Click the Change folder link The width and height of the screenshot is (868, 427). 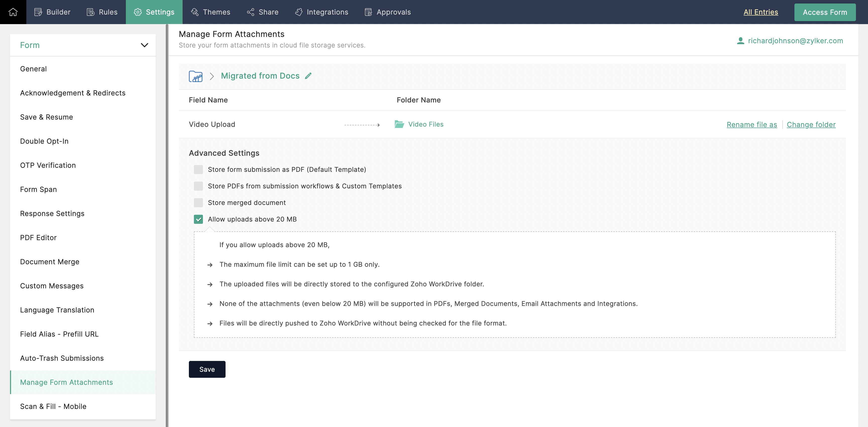[x=811, y=125]
